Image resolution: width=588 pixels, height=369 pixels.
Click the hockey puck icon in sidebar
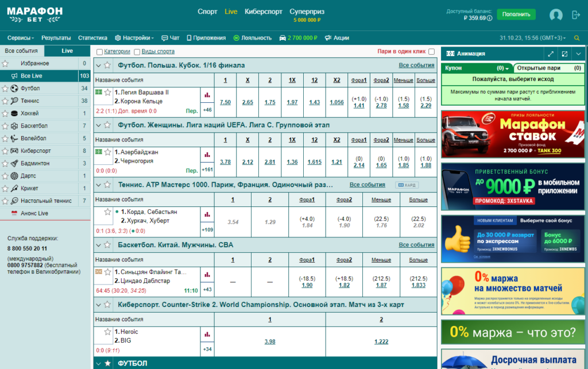tap(14, 113)
